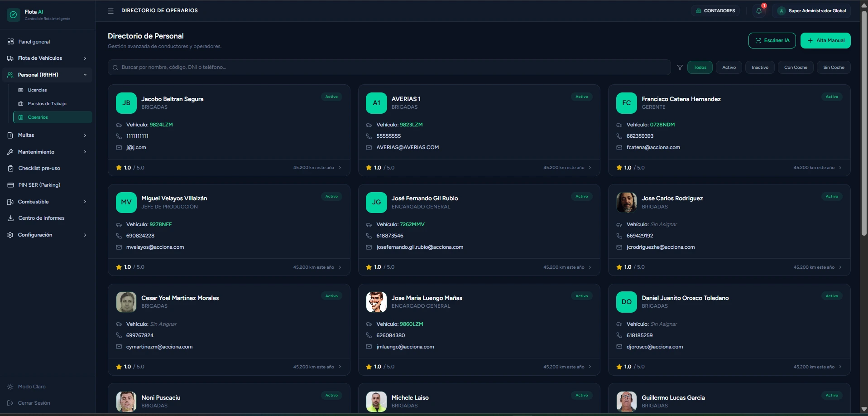Click the page vertical scrollbar thumb
This screenshot has width=868, height=416.
864,122
